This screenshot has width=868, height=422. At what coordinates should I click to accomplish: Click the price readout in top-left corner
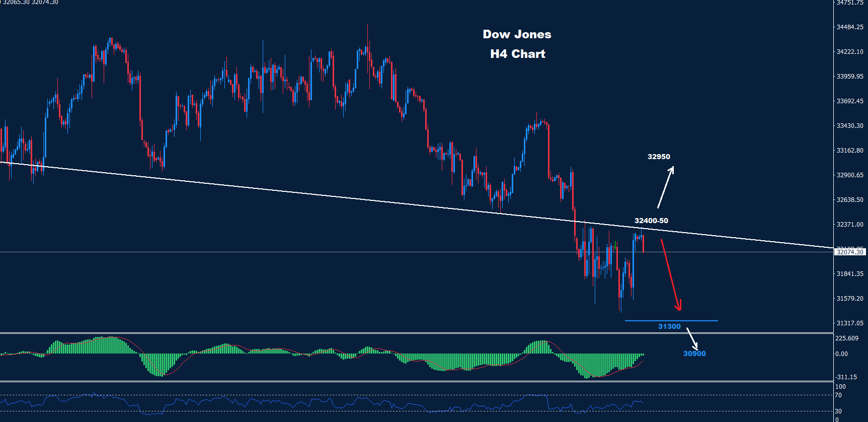click(30, 3)
